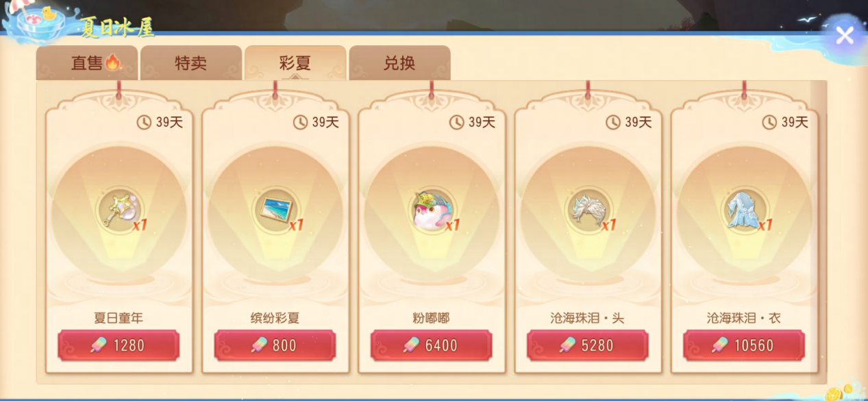Image resolution: width=868 pixels, height=401 pixels.
Task: Select the 夏日童年 wand item icon
Action: (x=119, y=209)
